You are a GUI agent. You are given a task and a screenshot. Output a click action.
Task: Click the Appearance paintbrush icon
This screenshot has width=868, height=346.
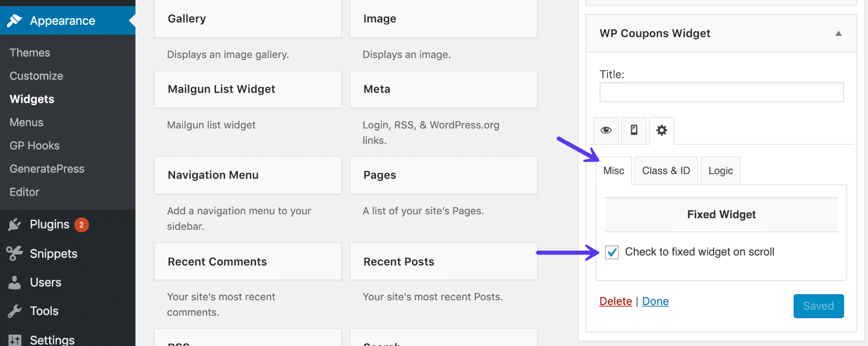click(14, 21)
